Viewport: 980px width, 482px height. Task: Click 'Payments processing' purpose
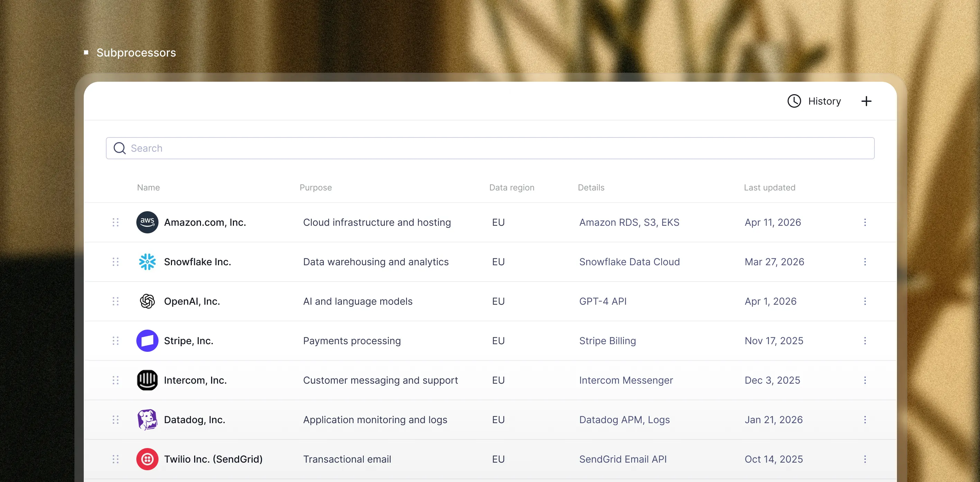coord(352,340)
